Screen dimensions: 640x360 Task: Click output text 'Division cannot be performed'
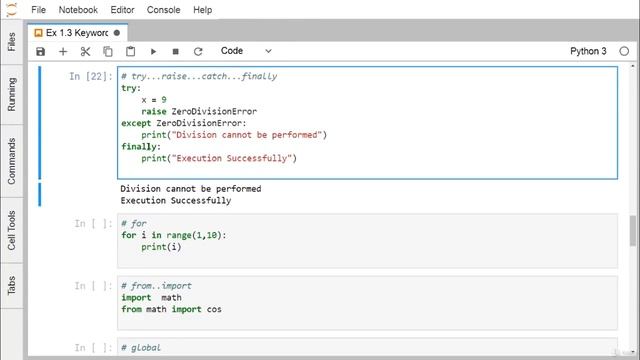point(191,189)
